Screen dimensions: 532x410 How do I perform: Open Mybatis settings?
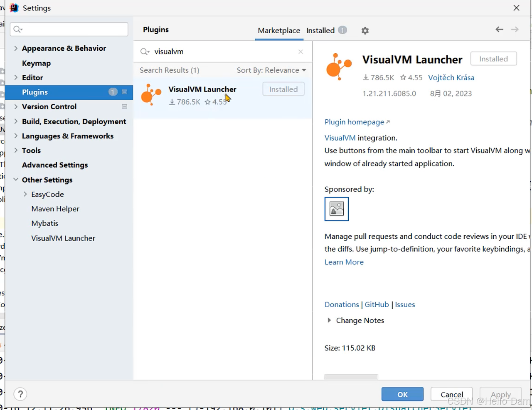coord(45,223)
